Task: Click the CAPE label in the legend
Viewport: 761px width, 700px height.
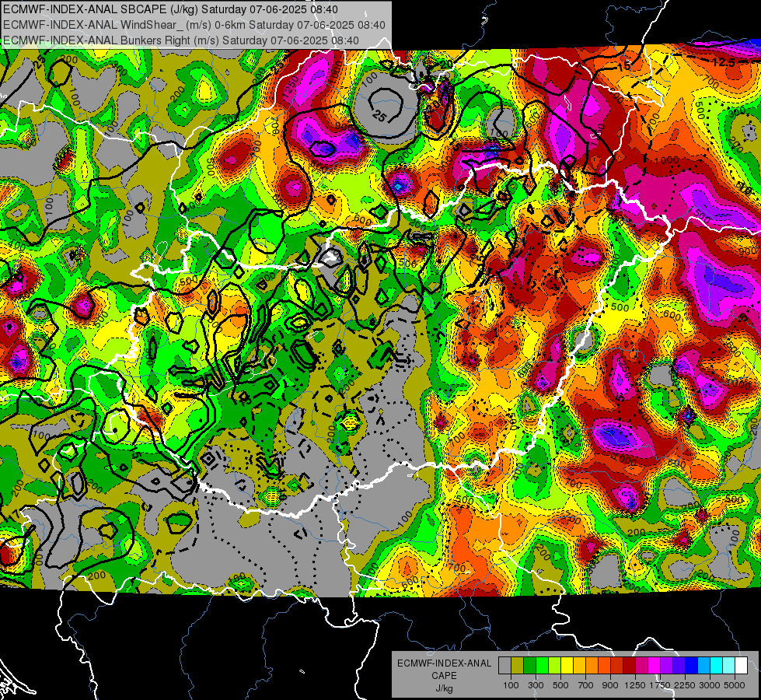Action: (444, 676)
